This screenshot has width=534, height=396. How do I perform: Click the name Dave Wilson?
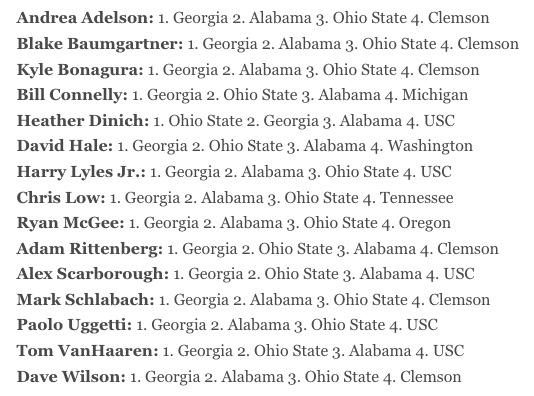point(71,377)
